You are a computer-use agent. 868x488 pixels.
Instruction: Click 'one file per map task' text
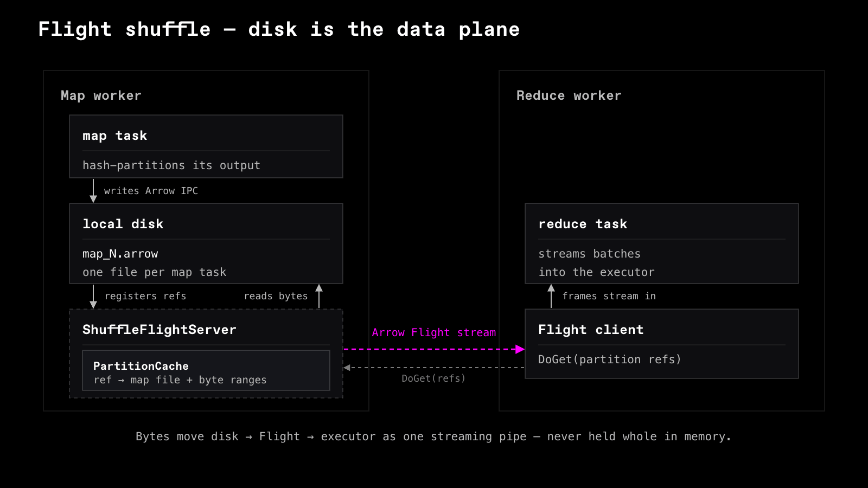[154, 272]
